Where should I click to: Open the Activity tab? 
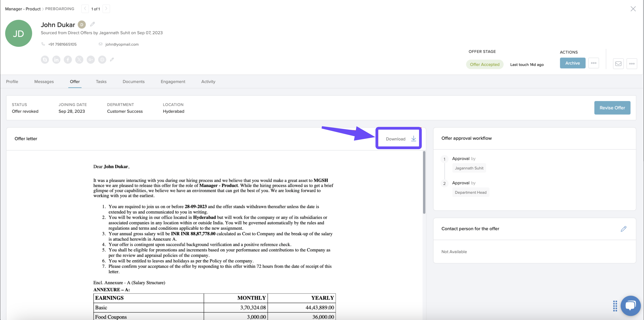(x=208, y=82)
